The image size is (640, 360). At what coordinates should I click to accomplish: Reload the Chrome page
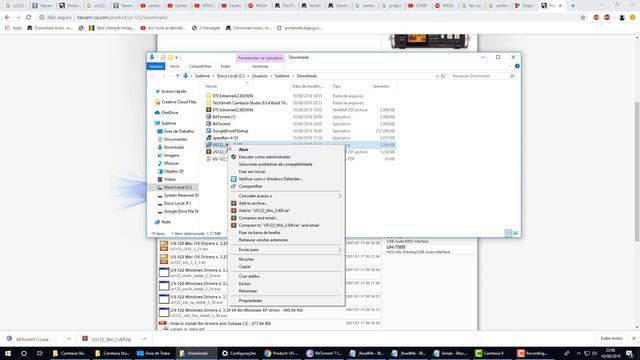(29, 18)
